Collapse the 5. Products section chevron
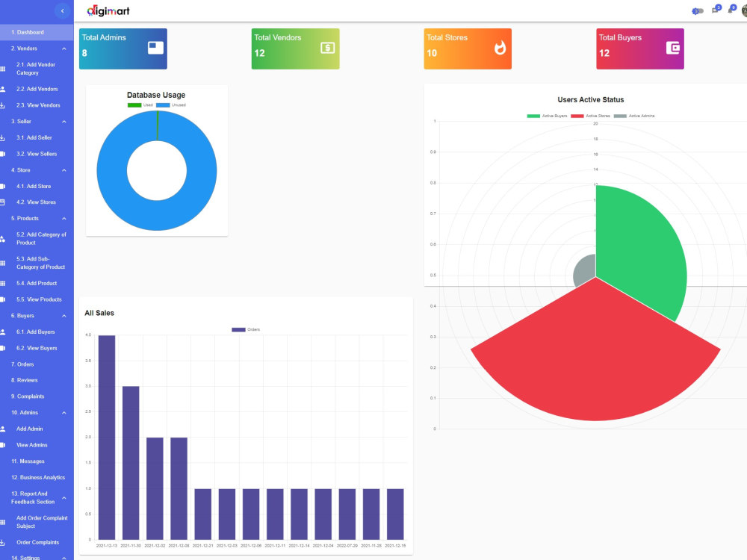Viewport: 747px width, 560px height. click(63, 219)
